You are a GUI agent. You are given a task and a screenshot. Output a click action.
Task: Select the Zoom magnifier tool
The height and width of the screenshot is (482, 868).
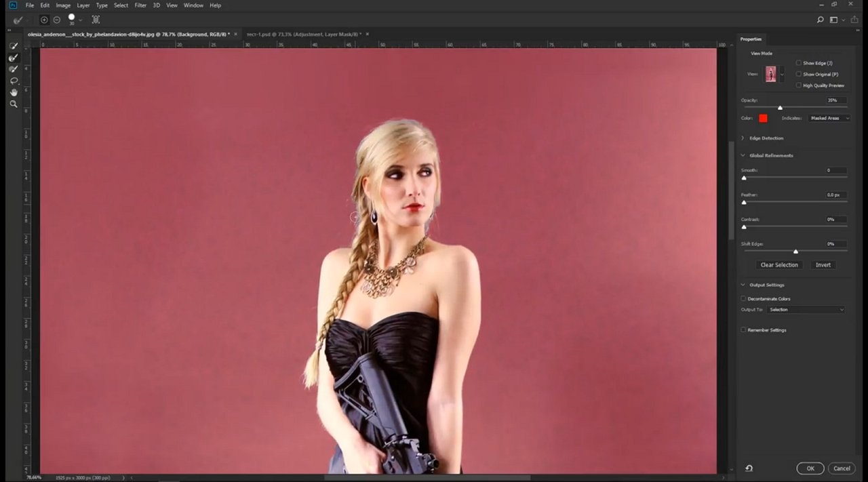14,104
